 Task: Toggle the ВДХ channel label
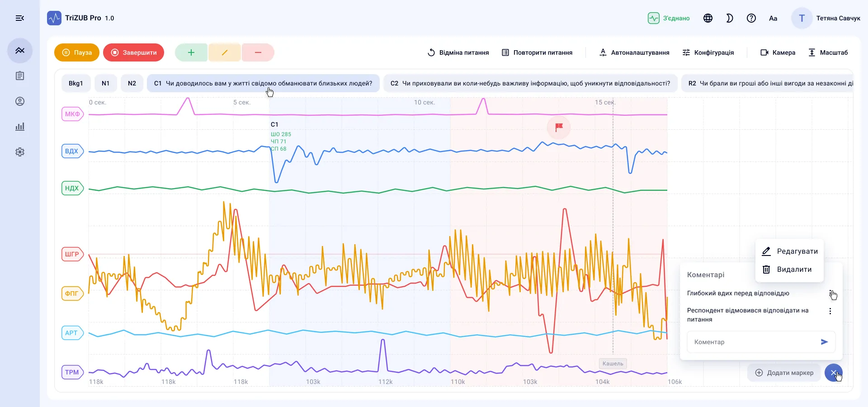[72, 151]
